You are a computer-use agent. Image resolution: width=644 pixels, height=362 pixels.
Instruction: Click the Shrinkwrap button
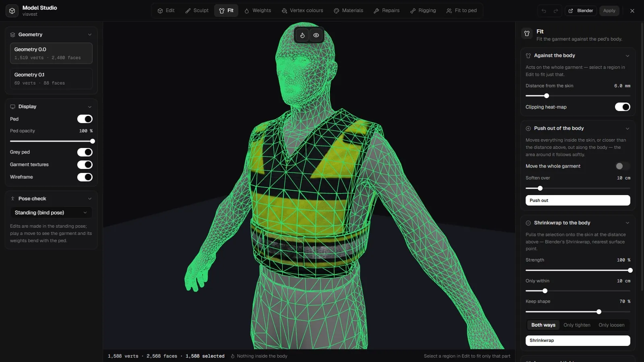[x=578, y=340]
